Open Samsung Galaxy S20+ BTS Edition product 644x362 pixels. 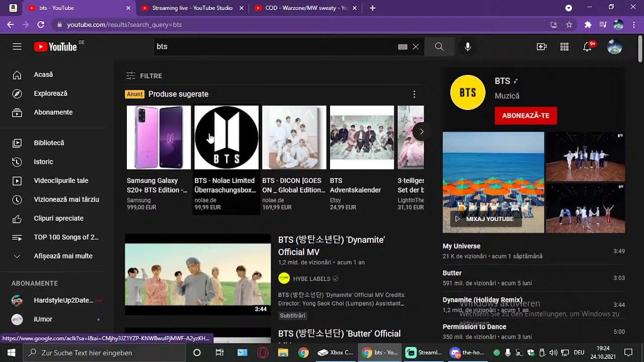(x=158, y=158)
